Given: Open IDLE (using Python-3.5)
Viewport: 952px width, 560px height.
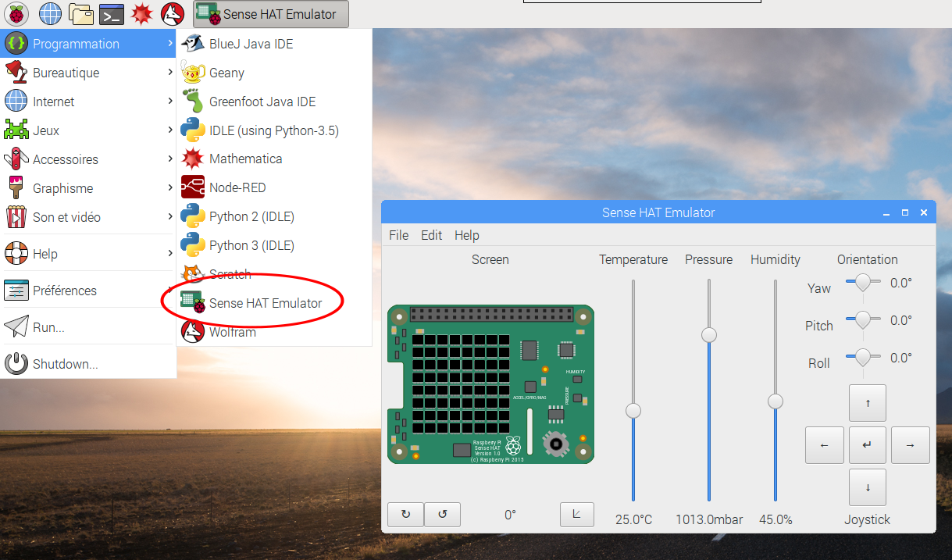Looking at the screenshot, I should 274,130.
